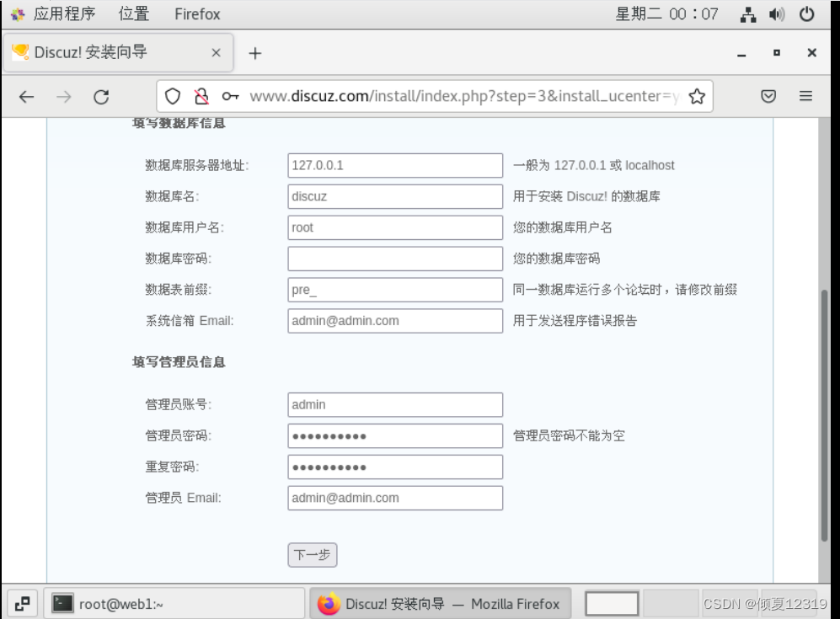Screen dimensions: 840x619
Task: Open the Firefox application menu in top bar
Action: point(197,14)
